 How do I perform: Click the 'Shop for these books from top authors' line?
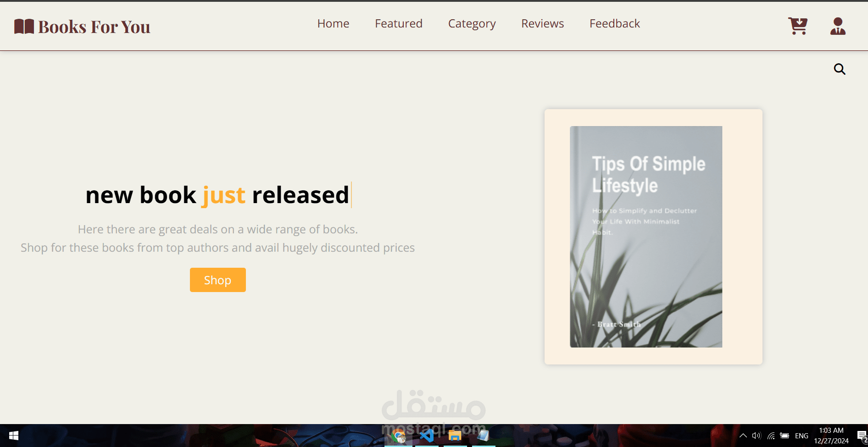(x=218, y=248)
